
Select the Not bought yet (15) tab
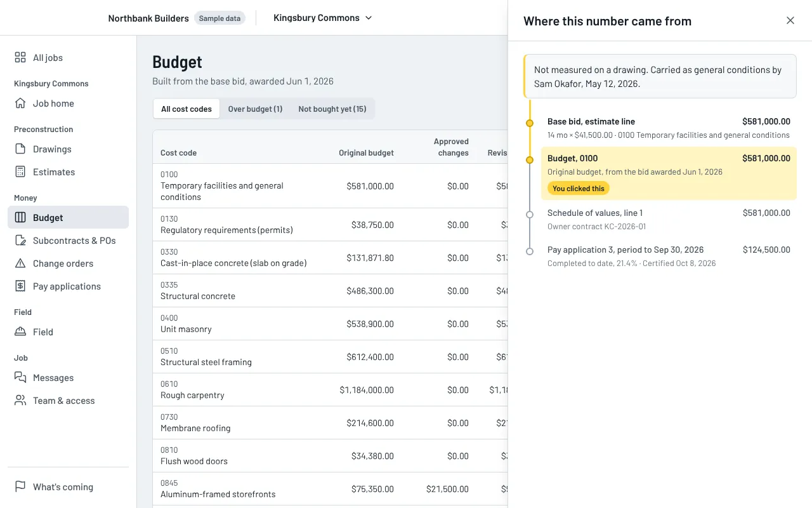click(332, 109)
